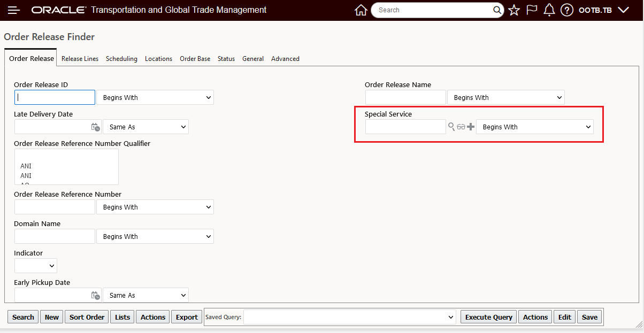Open the Late Delivery Date calendar picker

tap(95, 127)
